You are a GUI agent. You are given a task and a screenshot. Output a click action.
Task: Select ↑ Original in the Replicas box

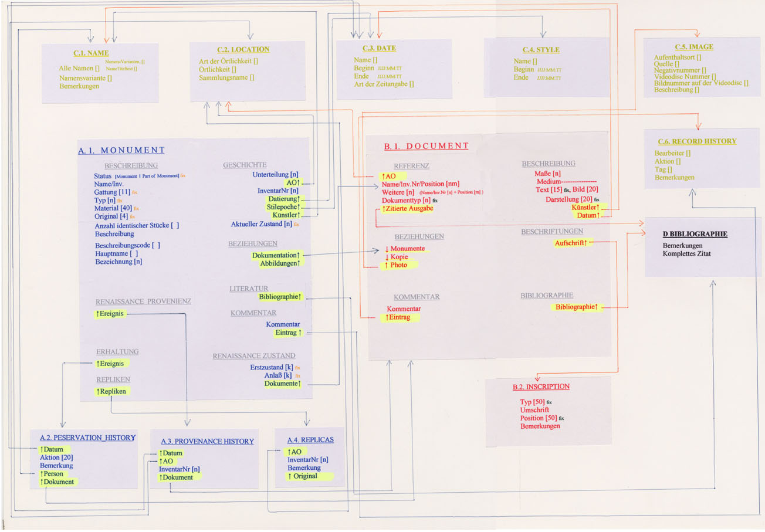(302, 476)
